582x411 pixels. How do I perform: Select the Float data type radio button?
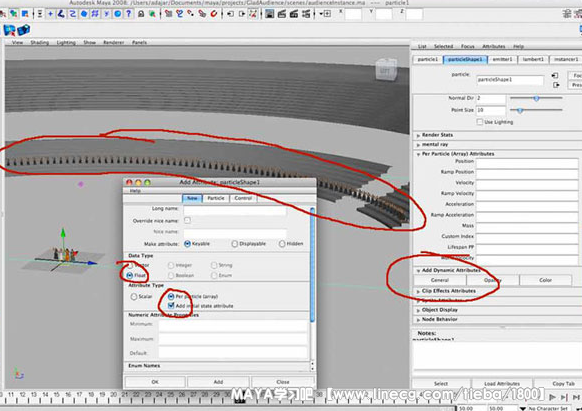[x=130, y=275]
